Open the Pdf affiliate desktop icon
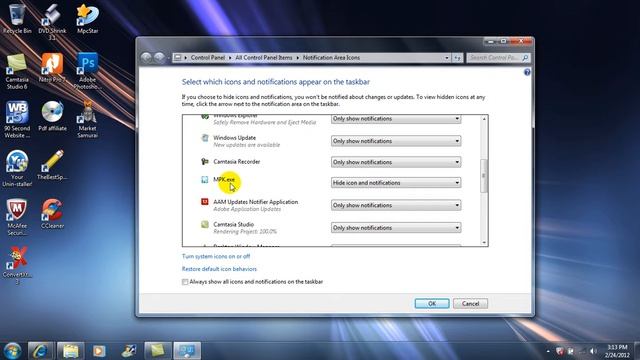This screenshot has height=360, width=640. pyautogui.click(x=52, y=116)
